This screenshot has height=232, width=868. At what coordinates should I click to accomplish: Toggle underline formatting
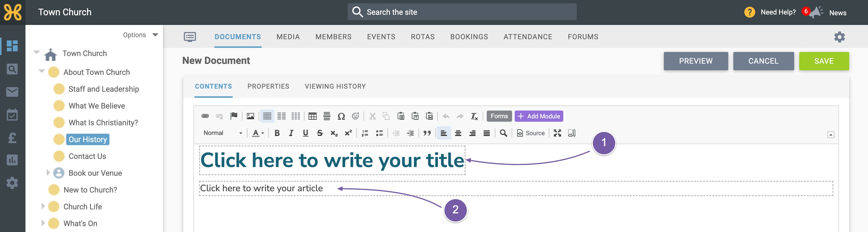tap(306, 133)
